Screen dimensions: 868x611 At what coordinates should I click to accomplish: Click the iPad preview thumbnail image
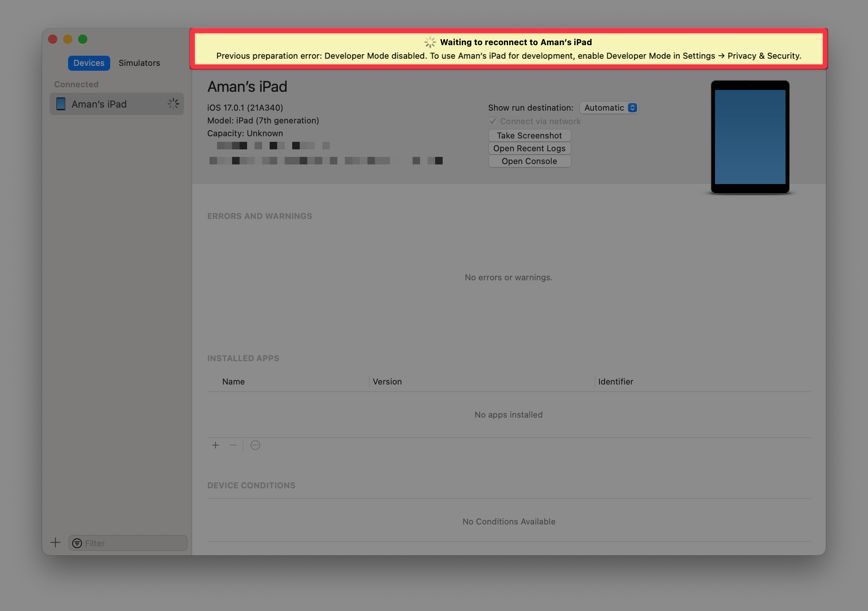[750, 137]
